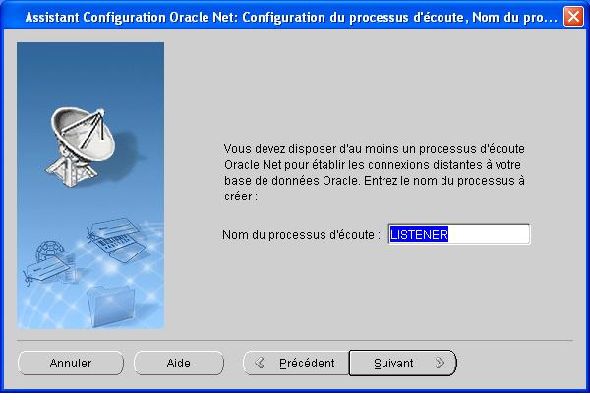Viewport: 590px width, 400px height.
Task: Click empty space inside the listener name field
Action: (x=488, y=234)
